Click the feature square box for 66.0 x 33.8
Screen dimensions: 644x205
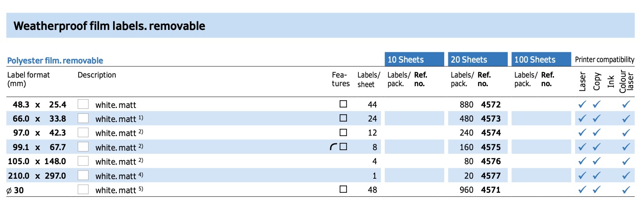pyautogui.click(x=343, y=118)
